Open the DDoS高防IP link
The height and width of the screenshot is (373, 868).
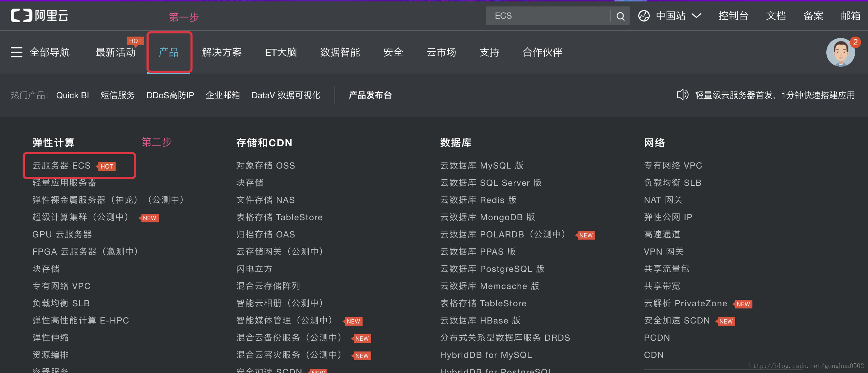[x=170, y=95]
